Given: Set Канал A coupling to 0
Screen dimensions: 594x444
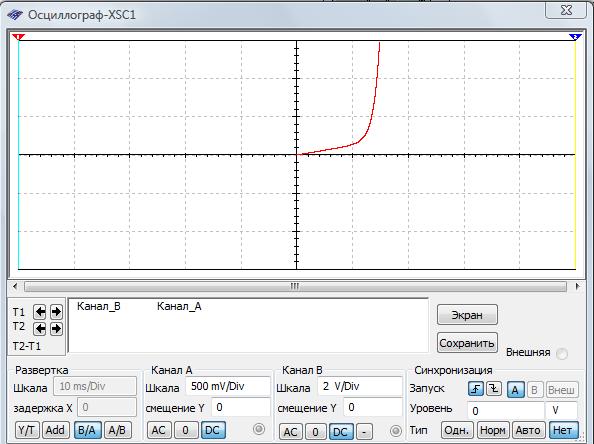Looking at the screenshot, I should tap(186, 430).
